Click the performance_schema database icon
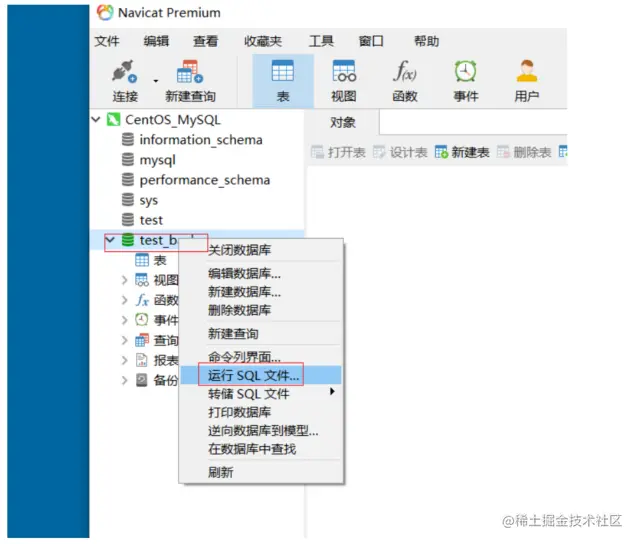This screenshot has height=544, width=638. [x=128, y=179]
